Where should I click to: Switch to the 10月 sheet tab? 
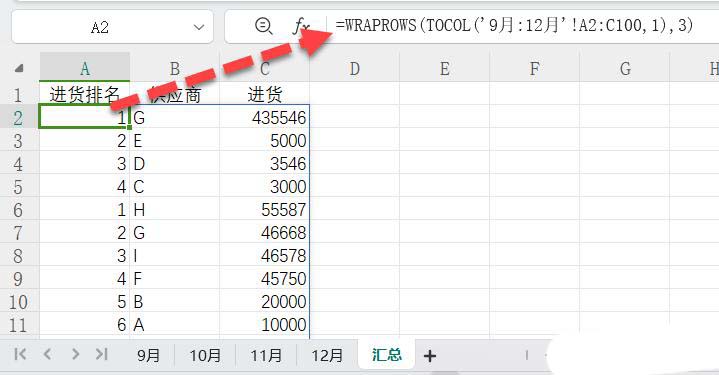click(205, 355)
